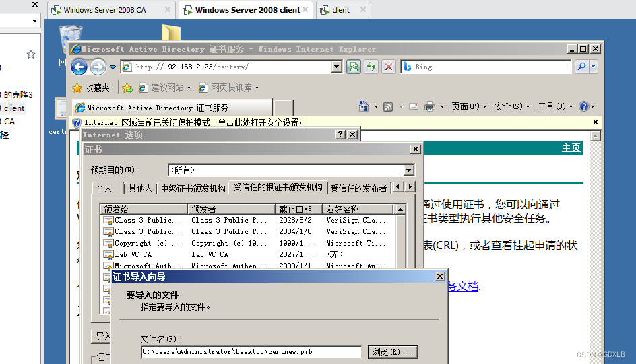This screenshot has width=636, height=364.
Task: Open the 页面(P) page menu
Action: (469, 106)
